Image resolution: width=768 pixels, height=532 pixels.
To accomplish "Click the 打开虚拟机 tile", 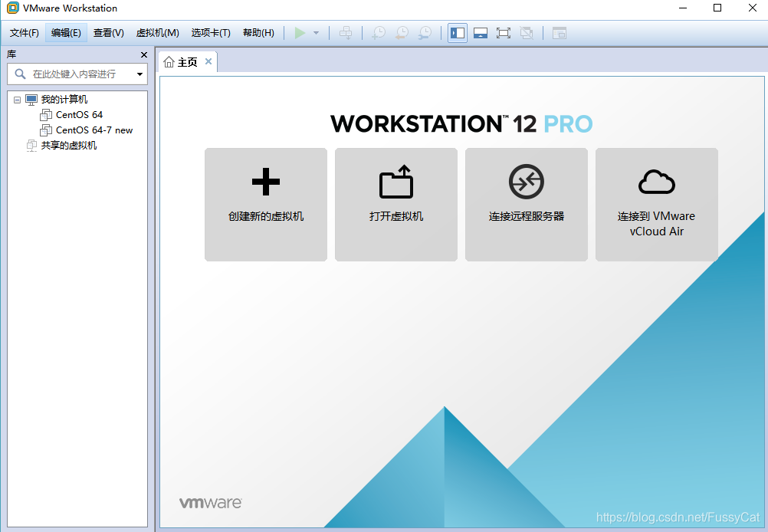I will [396, 205].
